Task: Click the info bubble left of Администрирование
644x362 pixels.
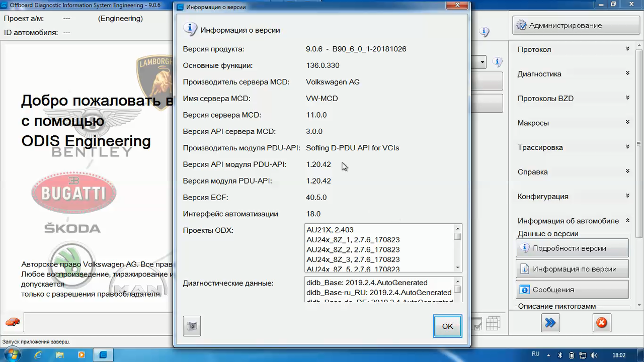Action: click(484, 32)
